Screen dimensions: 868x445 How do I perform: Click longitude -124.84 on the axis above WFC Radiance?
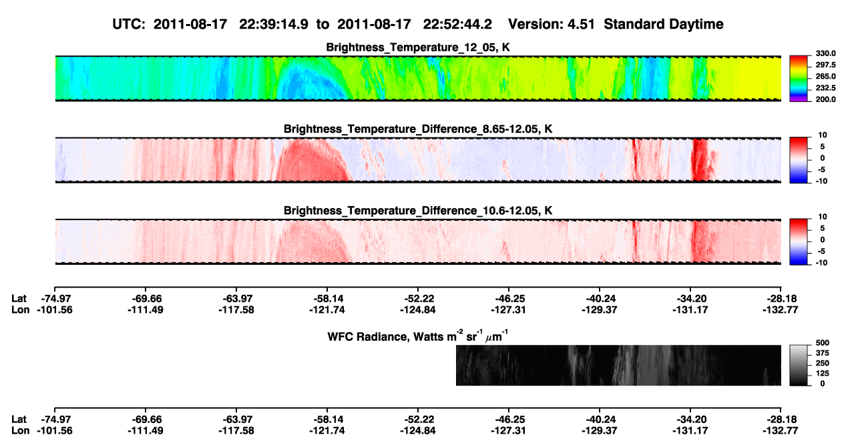point(418,310)
